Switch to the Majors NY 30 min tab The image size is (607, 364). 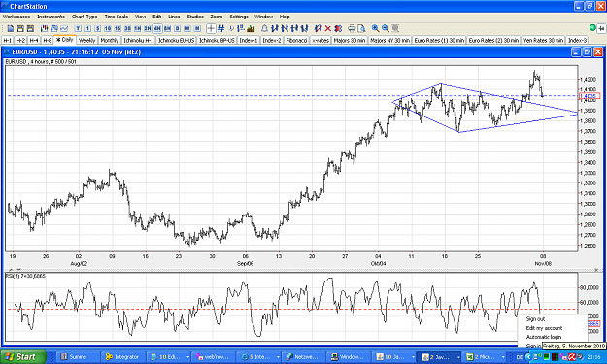pos(389,40)
